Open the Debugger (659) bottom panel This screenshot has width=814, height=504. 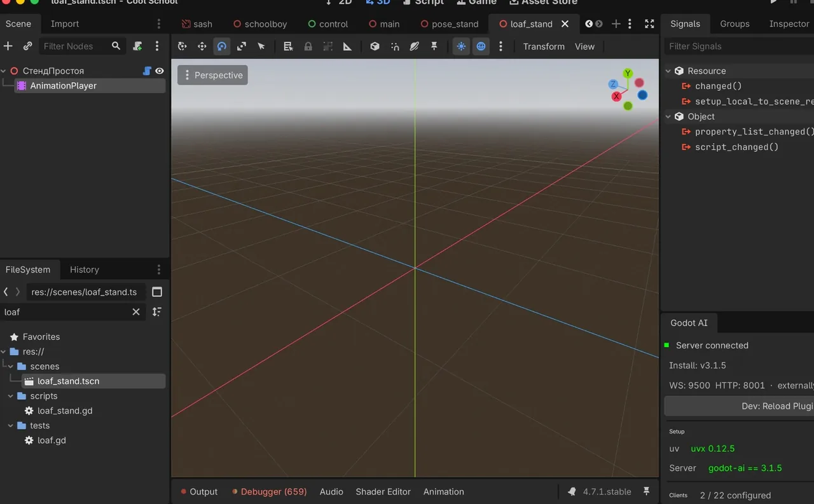[x=270, y=491]
